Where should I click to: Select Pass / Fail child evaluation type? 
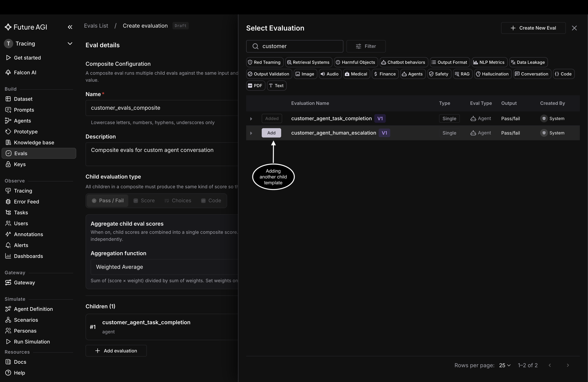(x=108, y=200)
